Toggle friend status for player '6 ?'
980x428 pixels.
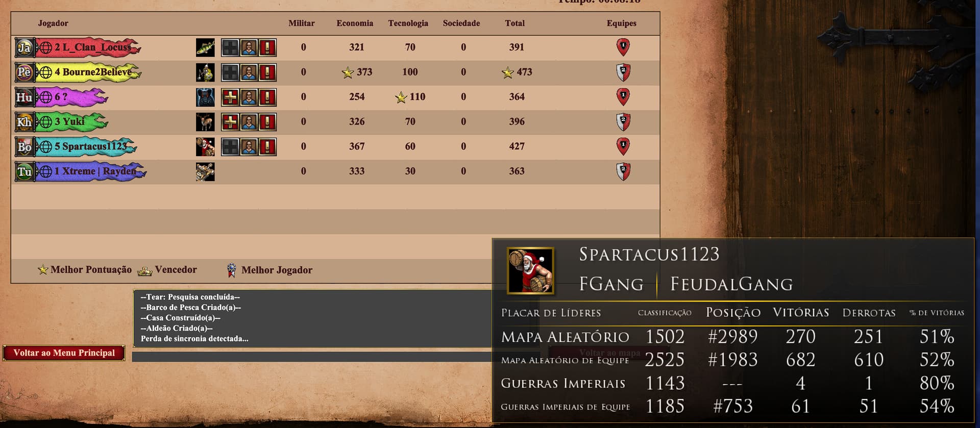pos(231,97)
